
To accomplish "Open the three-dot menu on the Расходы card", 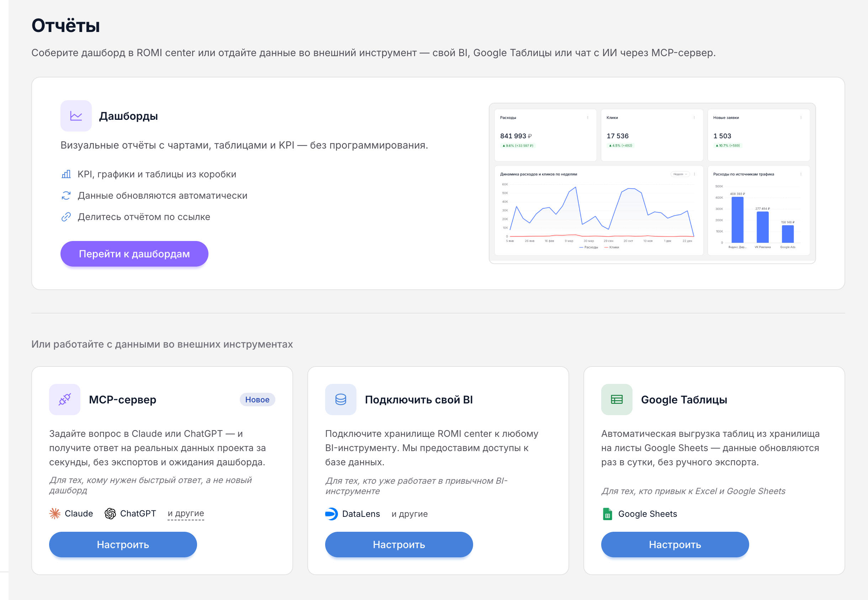I will coord(588,118).
